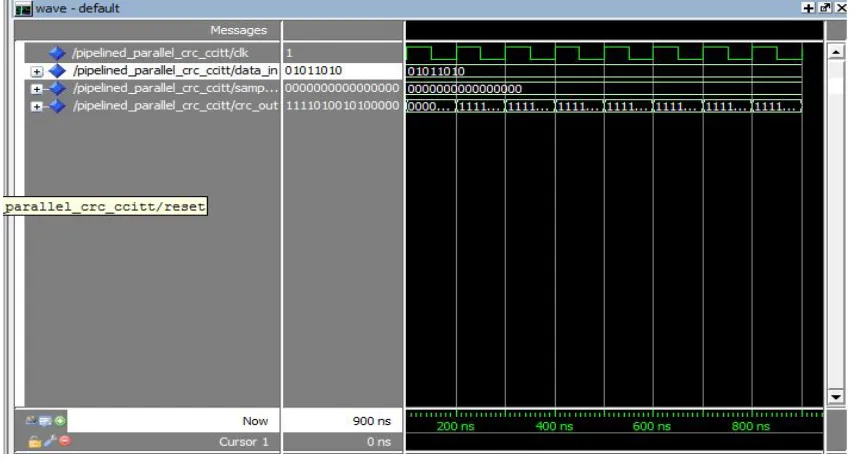Viewport: 856px width, 460px height.
Task: Click the blue diamond icon for the clk signal
Action: point(57,53)
